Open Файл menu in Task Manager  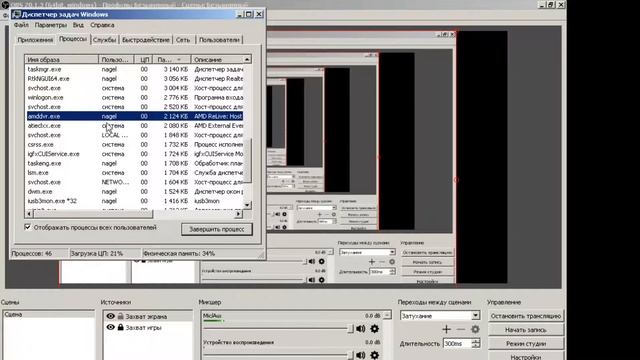(21, 25)
